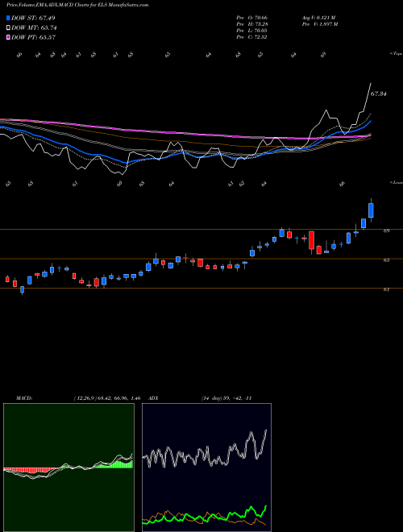Click the 'MACD:' panel heading
The width and height of the screenshot is (403, 532).
pos(24,398)
